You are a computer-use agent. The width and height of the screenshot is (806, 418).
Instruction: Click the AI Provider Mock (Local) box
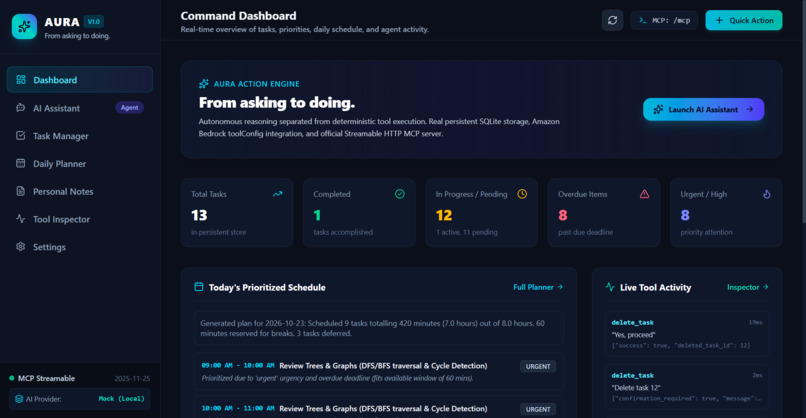click(x=80, y=399)
